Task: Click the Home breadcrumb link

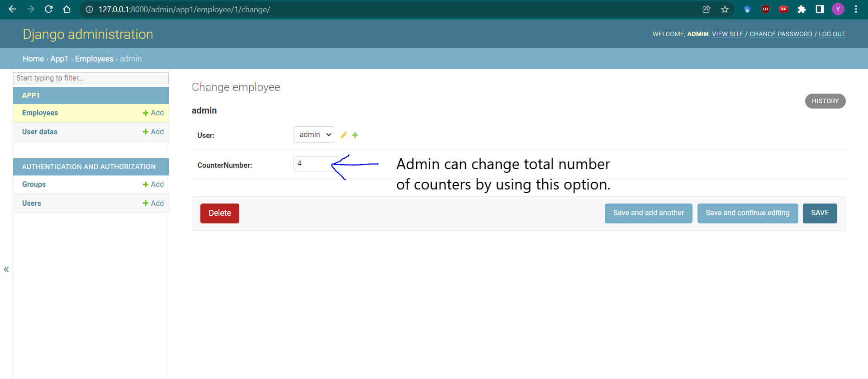Action: (x=33, y=58)
